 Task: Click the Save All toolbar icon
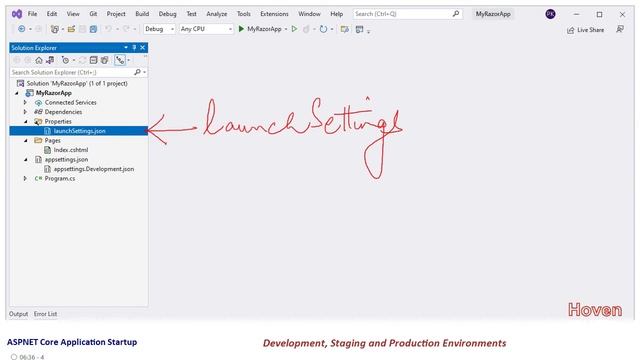93,29
